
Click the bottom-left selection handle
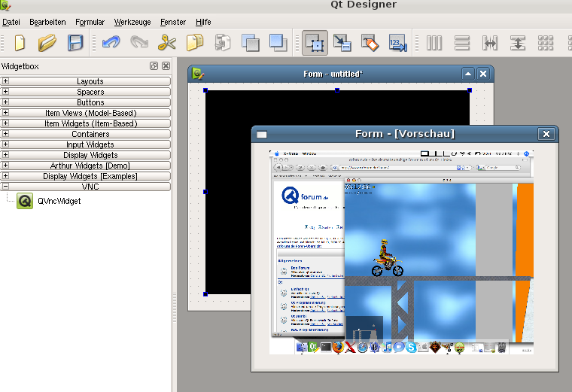point(205,294)
